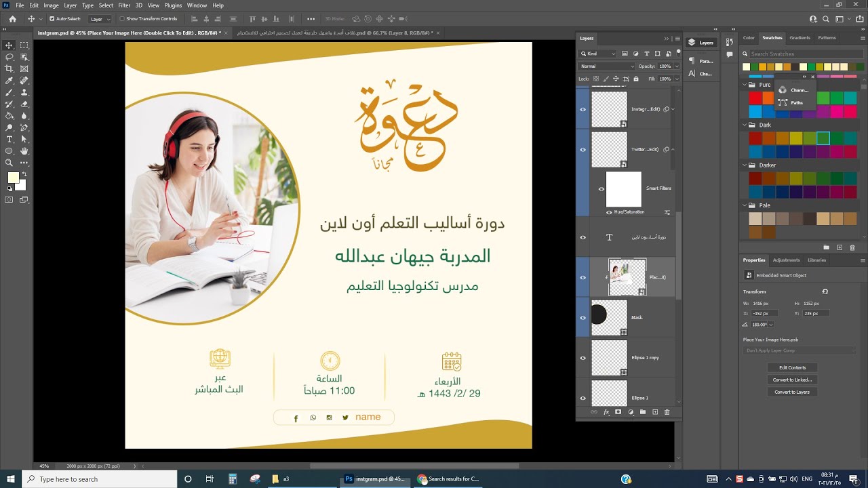The image size is (868, 488).
Task: Hide the Ellipse 1 copy layer
Action: coord(583,357)
